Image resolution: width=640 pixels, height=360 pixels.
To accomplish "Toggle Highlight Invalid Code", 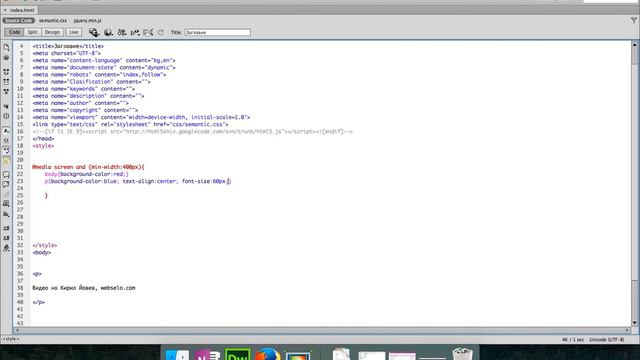I will pos(6,140).
